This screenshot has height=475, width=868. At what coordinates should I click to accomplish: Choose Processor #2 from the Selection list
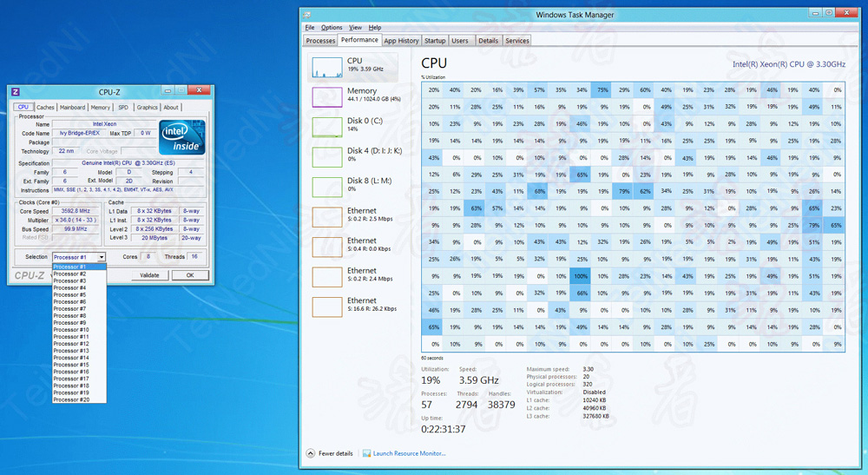(79, 274)
